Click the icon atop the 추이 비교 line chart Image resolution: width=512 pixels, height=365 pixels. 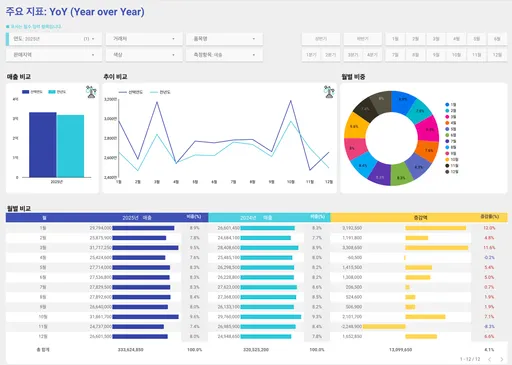coord(329,92)
